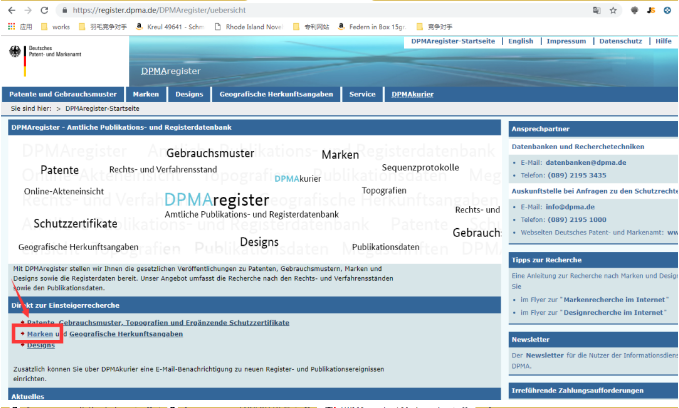Open Patente, Gebrauchsmuster, Topografien search link
This screenshot has width=679, height=408.
pyautogui.click(x=158, y=323)
